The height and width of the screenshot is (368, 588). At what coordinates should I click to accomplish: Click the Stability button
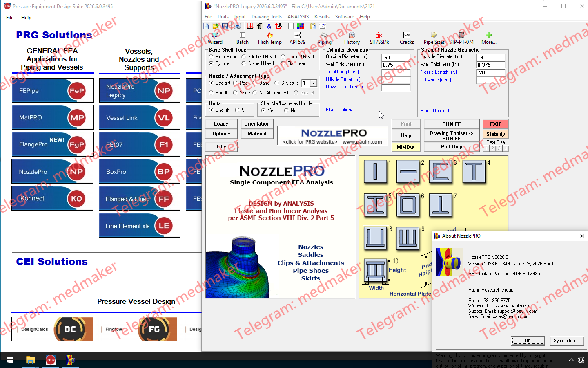pos(496,134)
